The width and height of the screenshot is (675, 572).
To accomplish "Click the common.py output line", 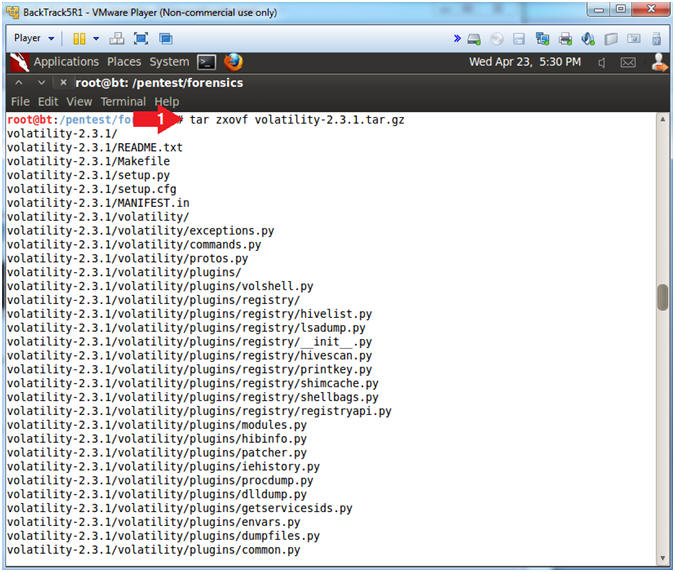I will 154,550.
